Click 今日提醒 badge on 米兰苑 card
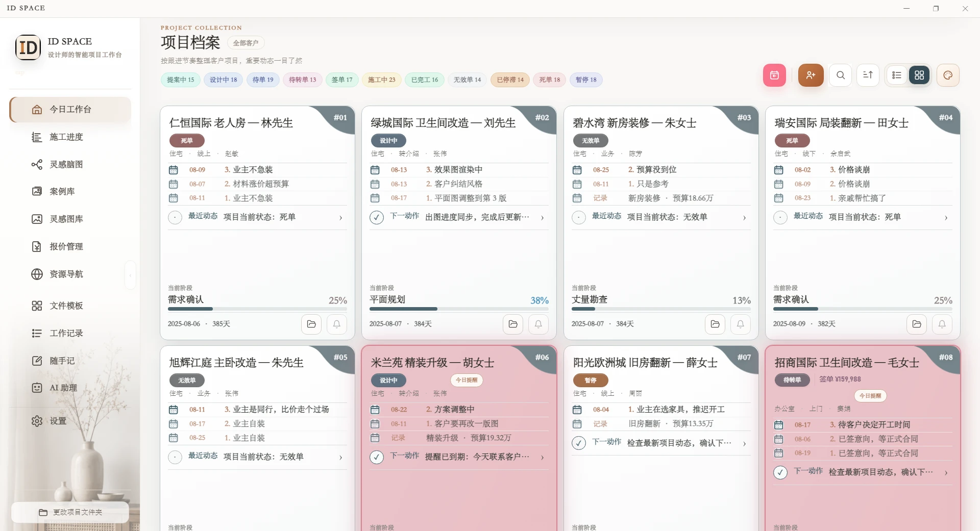This screenshot has width=980, height=531. (x=467, y=380)
